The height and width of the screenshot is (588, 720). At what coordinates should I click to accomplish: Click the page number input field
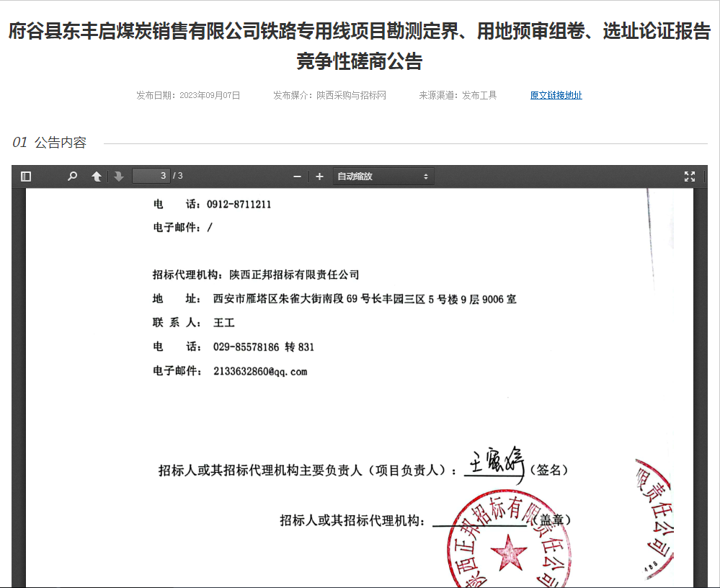(x=151, y=176)
